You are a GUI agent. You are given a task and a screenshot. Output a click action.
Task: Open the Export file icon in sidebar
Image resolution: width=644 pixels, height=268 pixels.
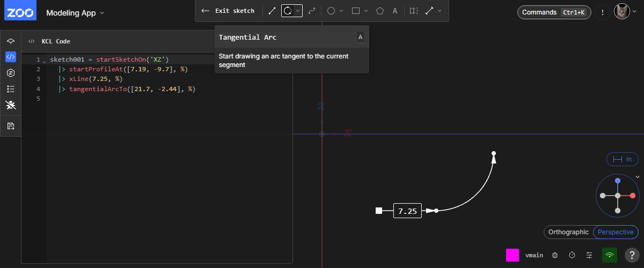point(11,126)
